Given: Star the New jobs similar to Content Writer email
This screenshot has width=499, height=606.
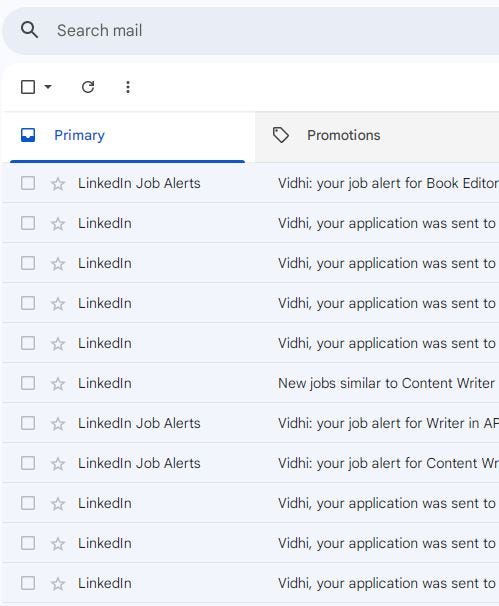Looking at the screenshot, I should tap(58, 384).
